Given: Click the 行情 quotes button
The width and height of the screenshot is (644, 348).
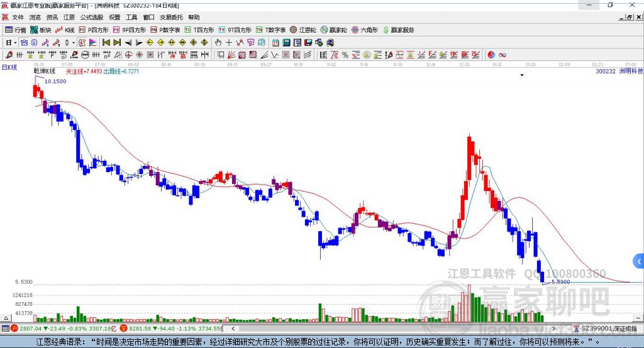Looking at the screenshot, I should tap(16, 30).
